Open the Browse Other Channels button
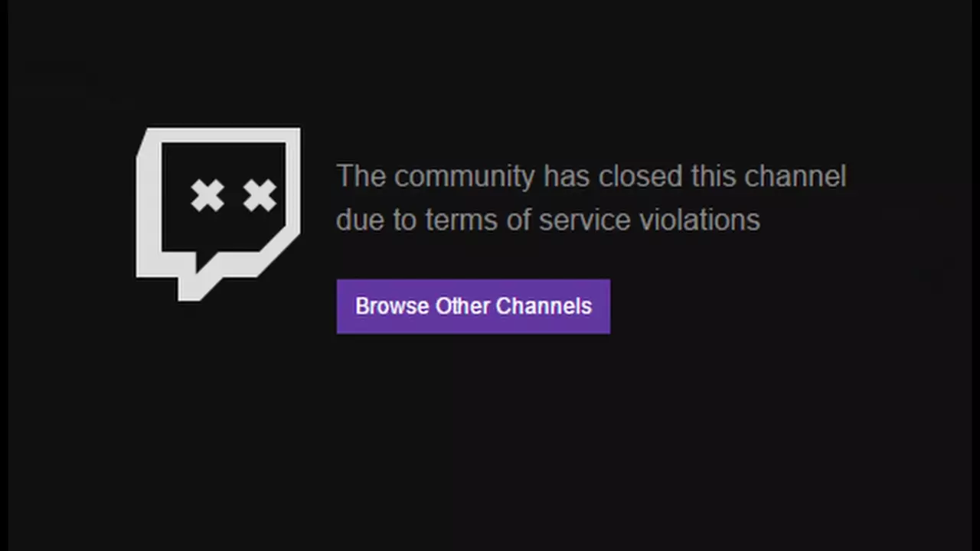The width and height of the screenshot is (980, 551). [x=473, y=306]
